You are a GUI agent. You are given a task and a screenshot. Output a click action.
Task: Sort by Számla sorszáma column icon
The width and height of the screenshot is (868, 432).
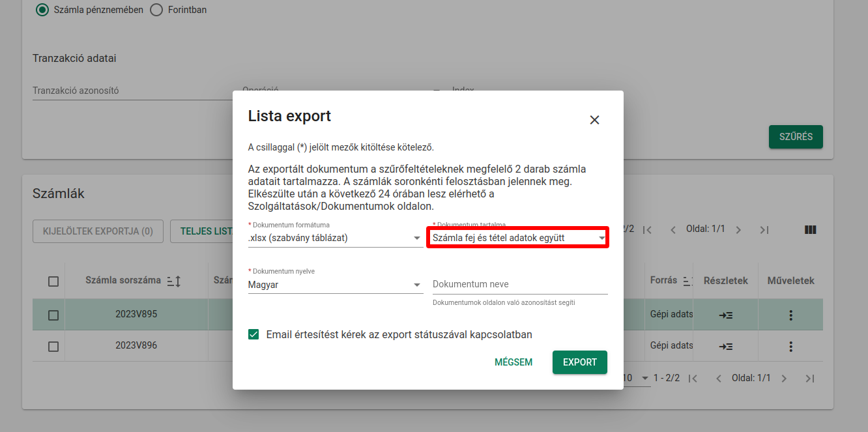coord(173,281)
